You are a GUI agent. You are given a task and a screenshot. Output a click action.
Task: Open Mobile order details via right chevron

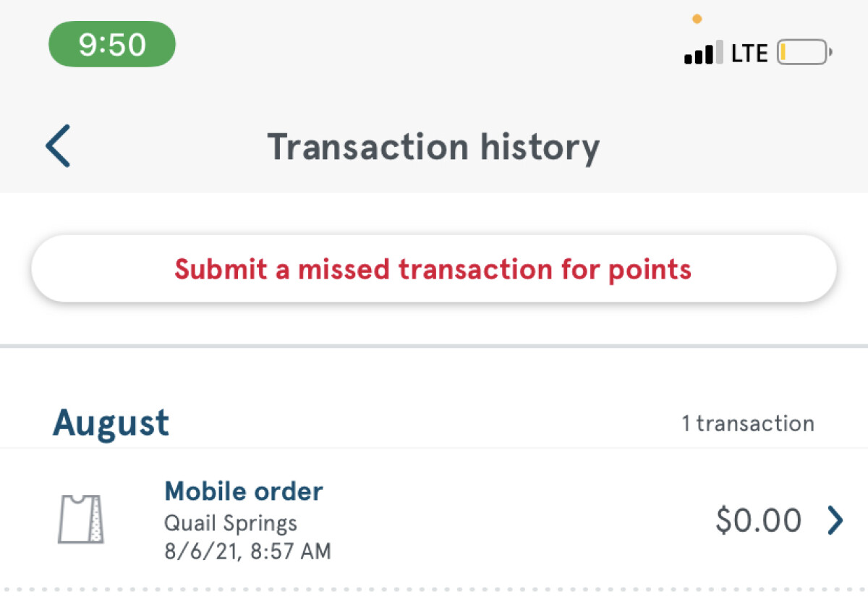pyautogui.click(x=835, y=520)
